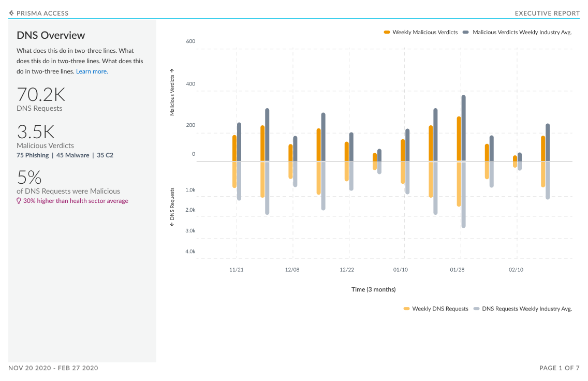The width and height of the screenshot is (588, 381).
Task: Click the down arrow by DNS Requests axis
Action: tap(172, 224)
